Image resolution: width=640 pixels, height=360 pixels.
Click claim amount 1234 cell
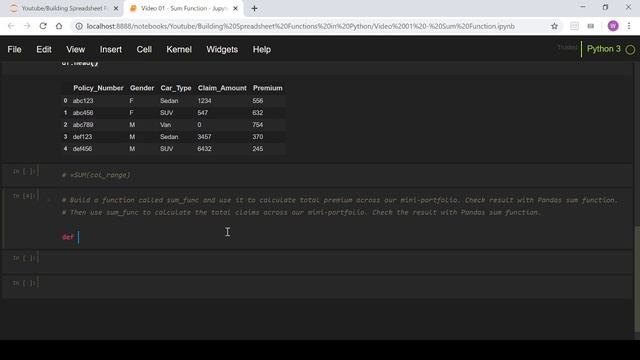click(x=204, y=100)
